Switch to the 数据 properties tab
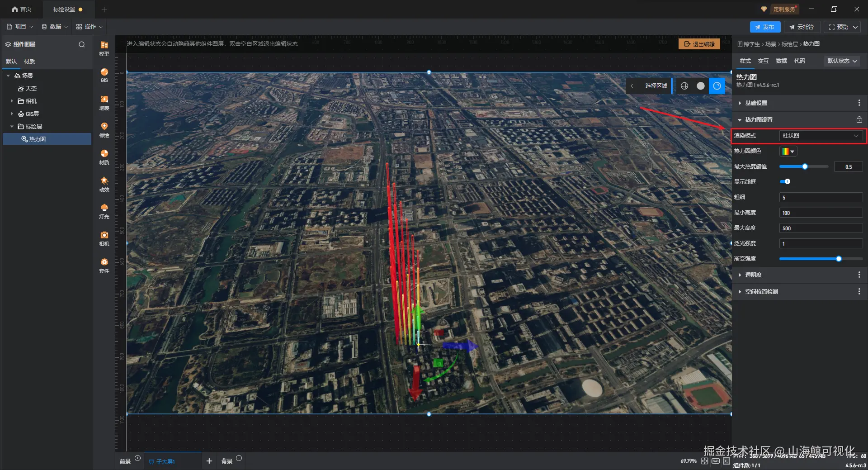Viewport: 868px width, 470px height. click(781, 61)
